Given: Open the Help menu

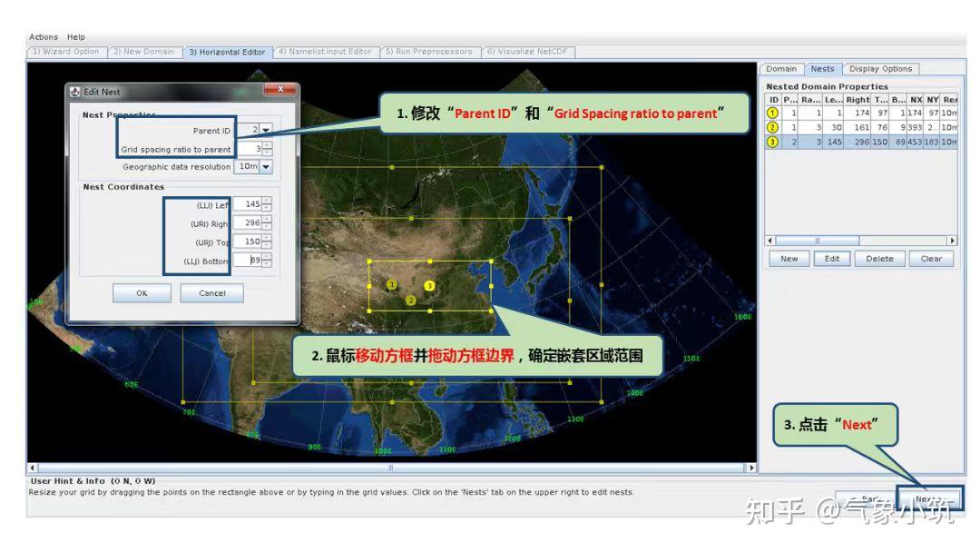Looking at the screenshot, I should (75, 36).
